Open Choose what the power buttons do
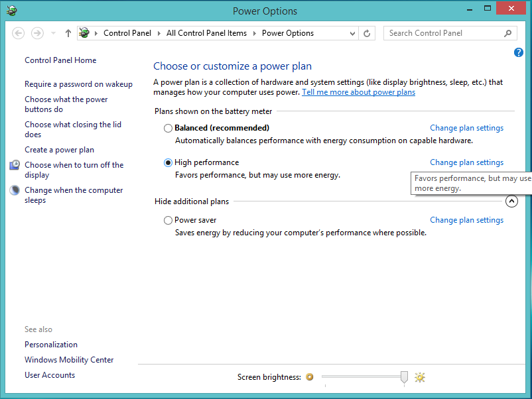Screen dimensions: 532x399 (66, 105)
